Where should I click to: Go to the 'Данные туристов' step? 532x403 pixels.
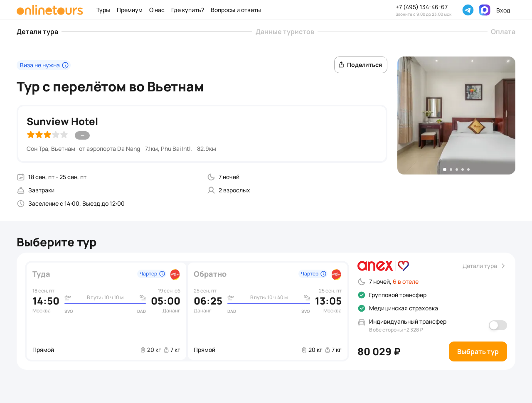(x=285, y=32)
